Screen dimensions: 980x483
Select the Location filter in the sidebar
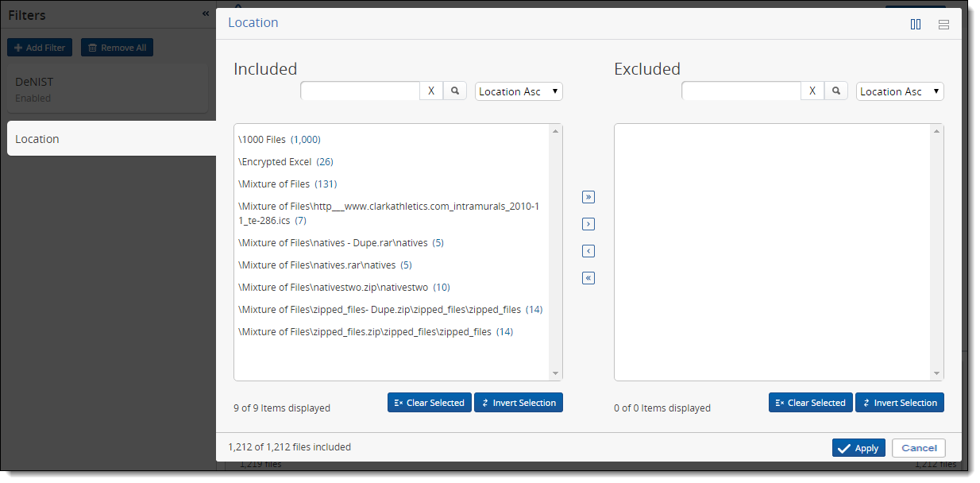(x=109, y=137)
